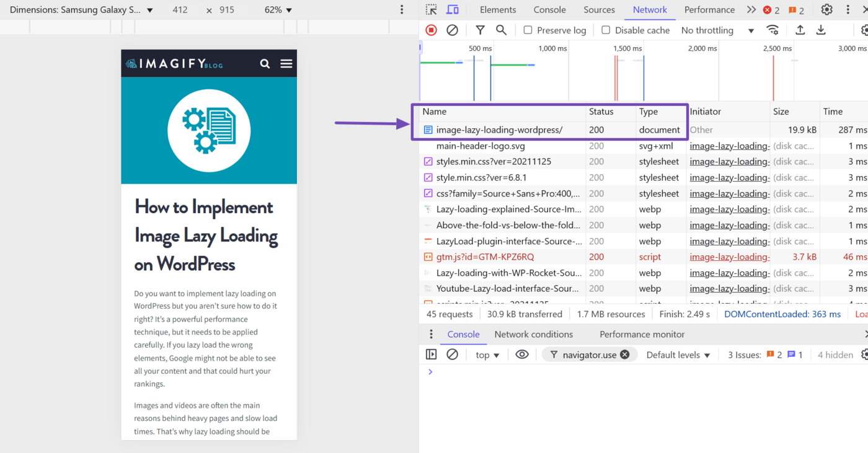
Task: Switch to the Sources tab
Action: click(599, 9)
